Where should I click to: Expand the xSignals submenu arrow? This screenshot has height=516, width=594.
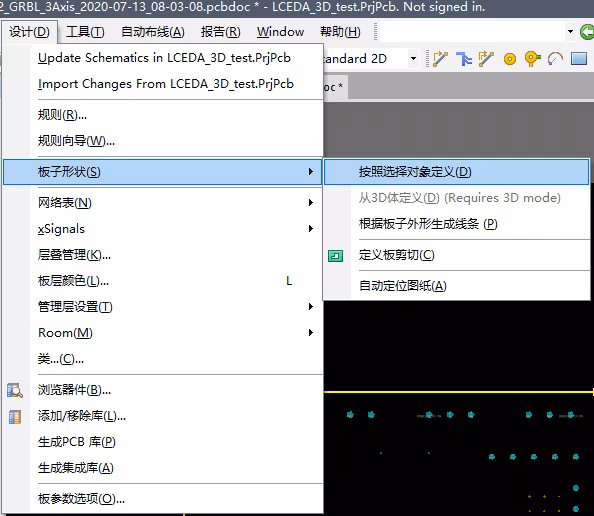tap(311, 228)
